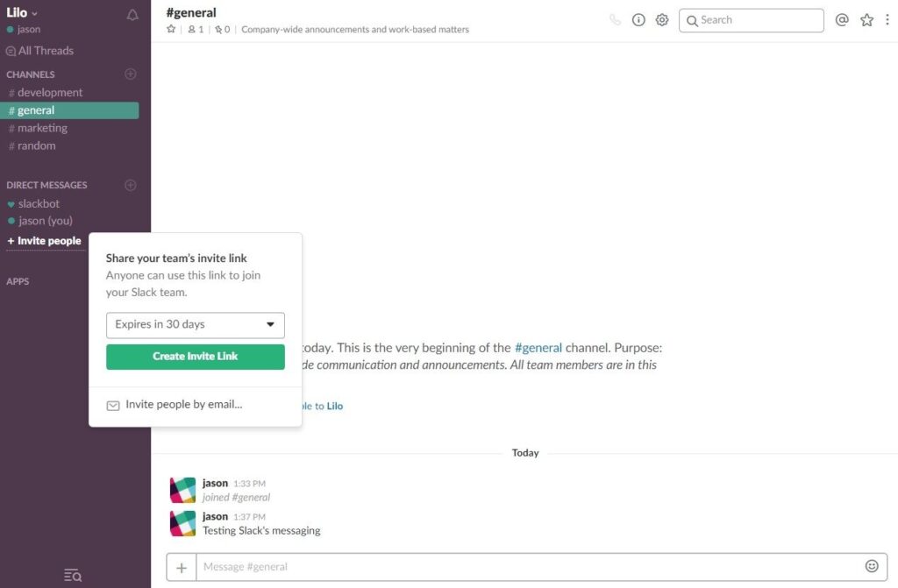Screen dimensions: 898x588
Task: Click DIRECT MESSAGES section heading
Action: pos(47,185)
